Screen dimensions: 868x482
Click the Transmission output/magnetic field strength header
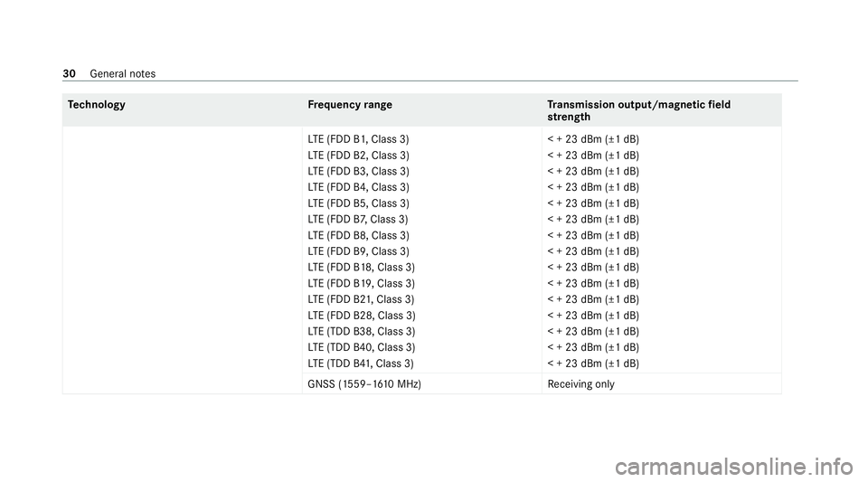click(x=639, y=110)
